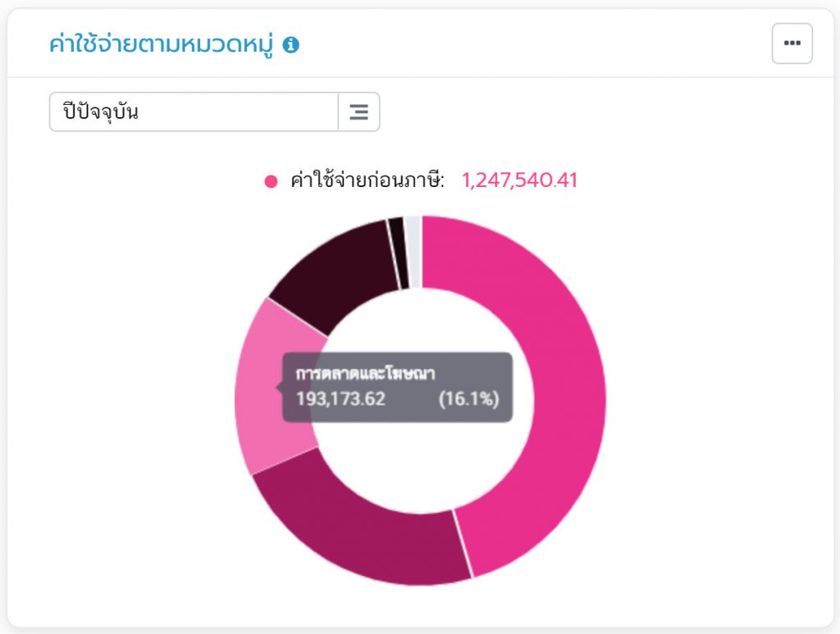Toggle ค่าใช้จ่ายก่อนภาษี legend label
This screenshot has height=634, width=840.
pyautogui.click(x=367, y=180)
